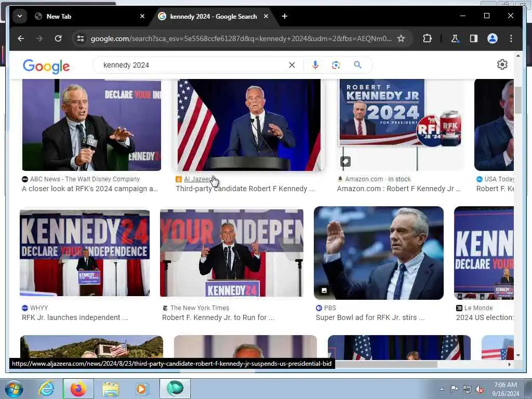Open the WHYY Kennedy24 banner image
The height and width of the screenshot is (399, 532).
tap(85, 253)
